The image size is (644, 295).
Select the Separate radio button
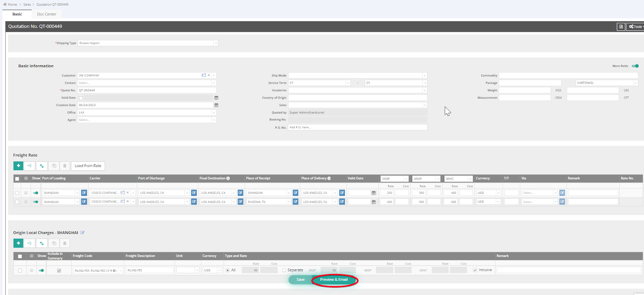tap(284, 270)
